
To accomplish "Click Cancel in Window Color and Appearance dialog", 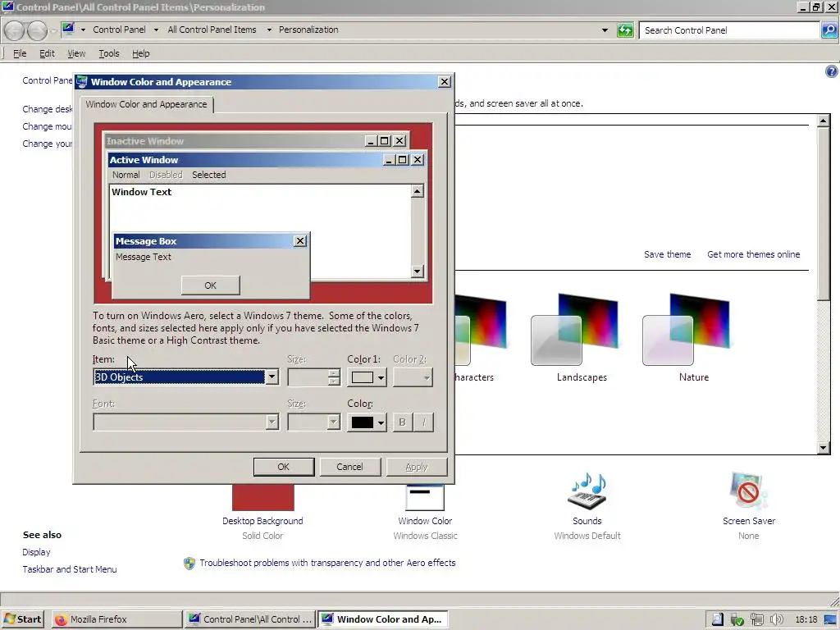I will 349,467.
